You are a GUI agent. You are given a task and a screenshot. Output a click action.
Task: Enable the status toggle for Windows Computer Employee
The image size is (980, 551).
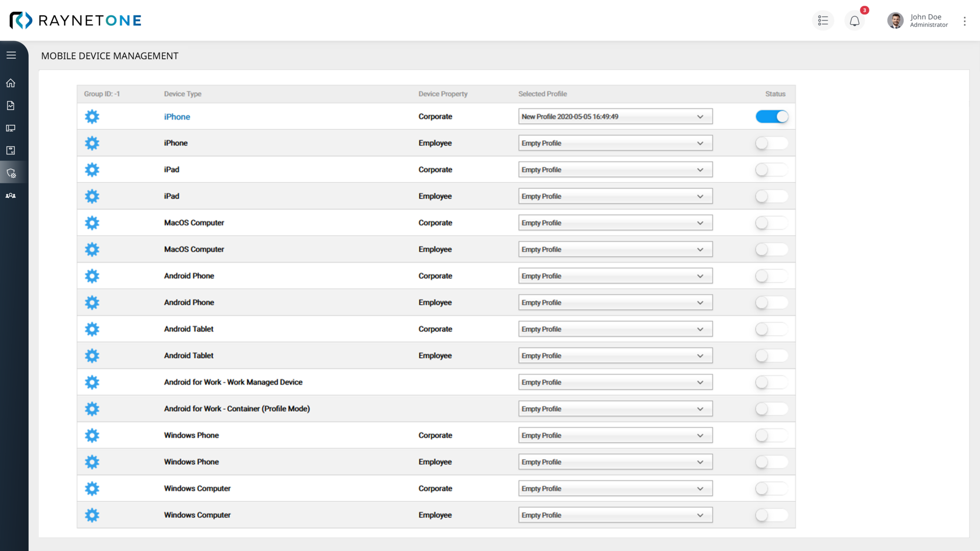[x=772, y=515]
